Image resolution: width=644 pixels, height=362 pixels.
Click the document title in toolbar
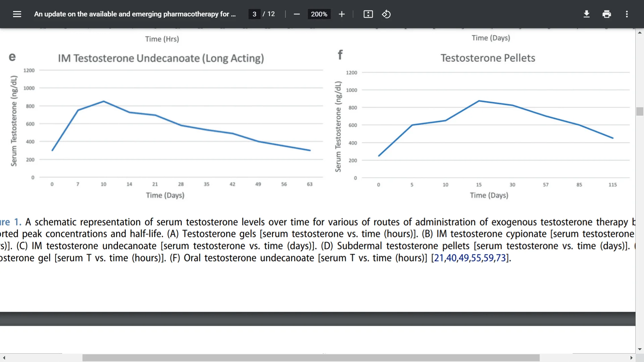[x=135, y=14]
